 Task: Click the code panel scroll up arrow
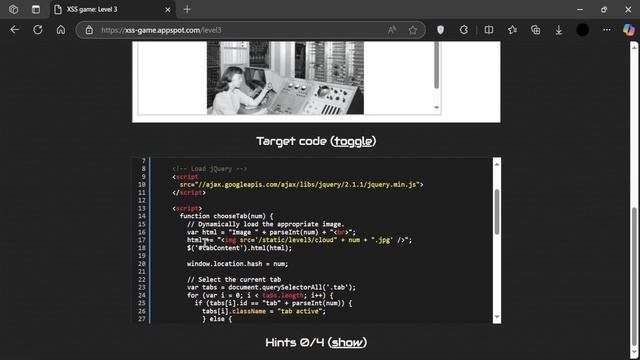(x=497, y=164)
